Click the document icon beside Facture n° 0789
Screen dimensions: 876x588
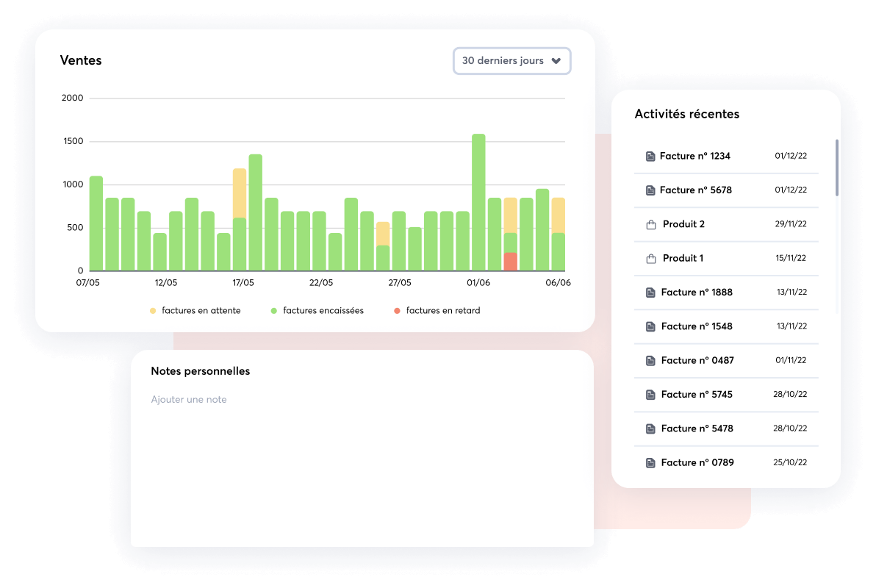[x=650, y=463]
